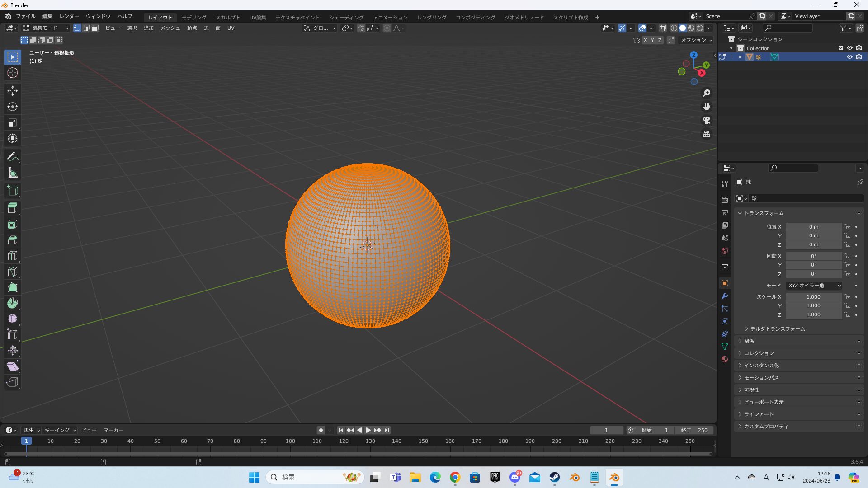Pick the Annotate pencil tool
This screenshot has width=868, height=488.
coord(13,156)
